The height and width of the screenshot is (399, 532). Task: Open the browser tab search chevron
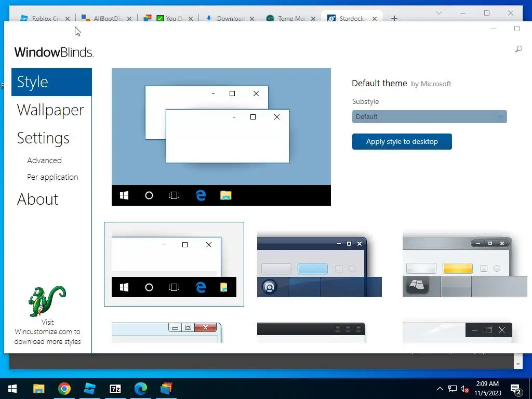coord(438,13)
